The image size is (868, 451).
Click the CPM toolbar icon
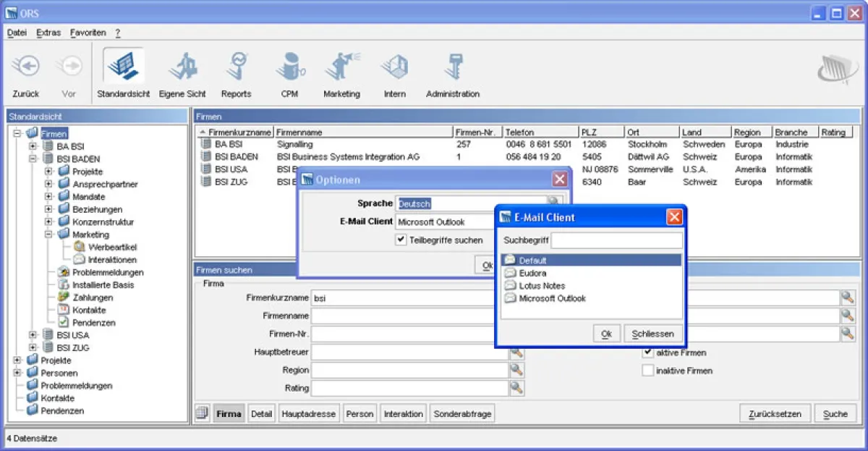(289, 68)
